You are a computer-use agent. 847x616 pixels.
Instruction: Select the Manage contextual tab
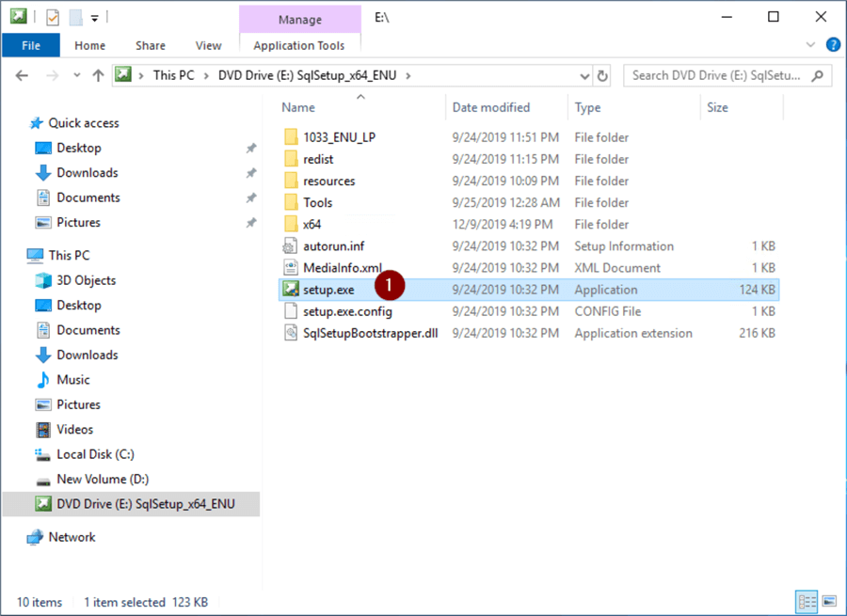pos(300,20)
